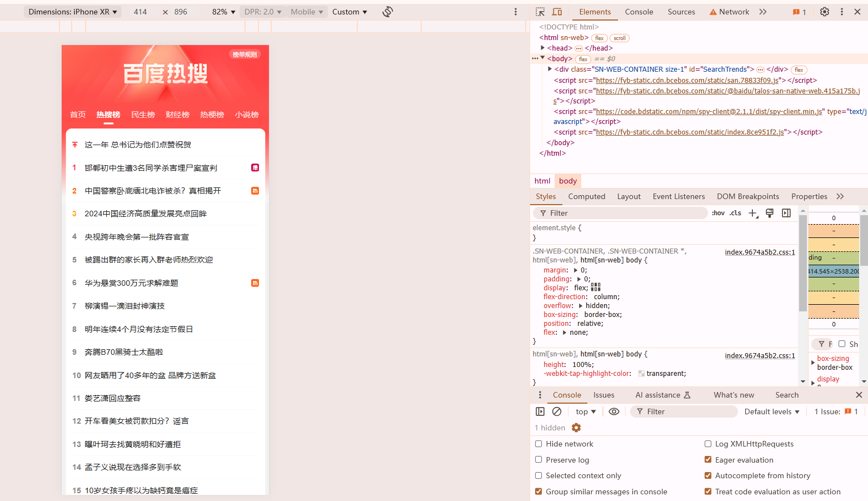
Task: Open Dimensions iPhone XR dropdown
Action: point(73,12)
